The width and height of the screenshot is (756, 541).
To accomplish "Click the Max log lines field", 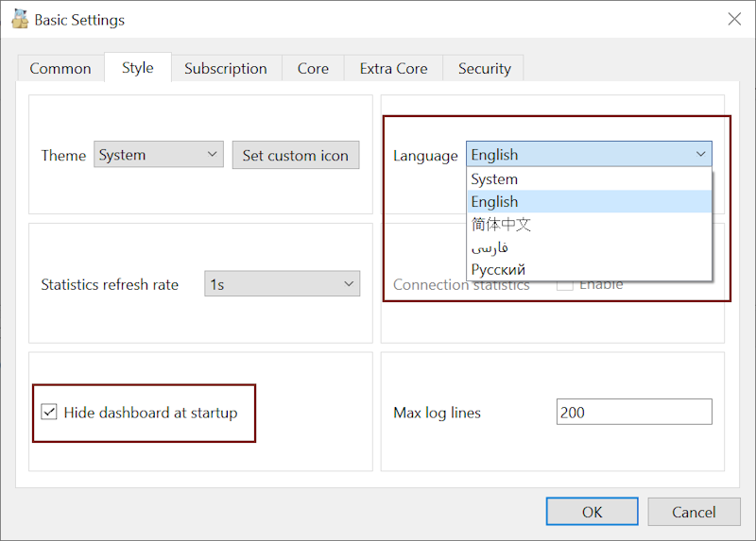I will click(633, 412).
